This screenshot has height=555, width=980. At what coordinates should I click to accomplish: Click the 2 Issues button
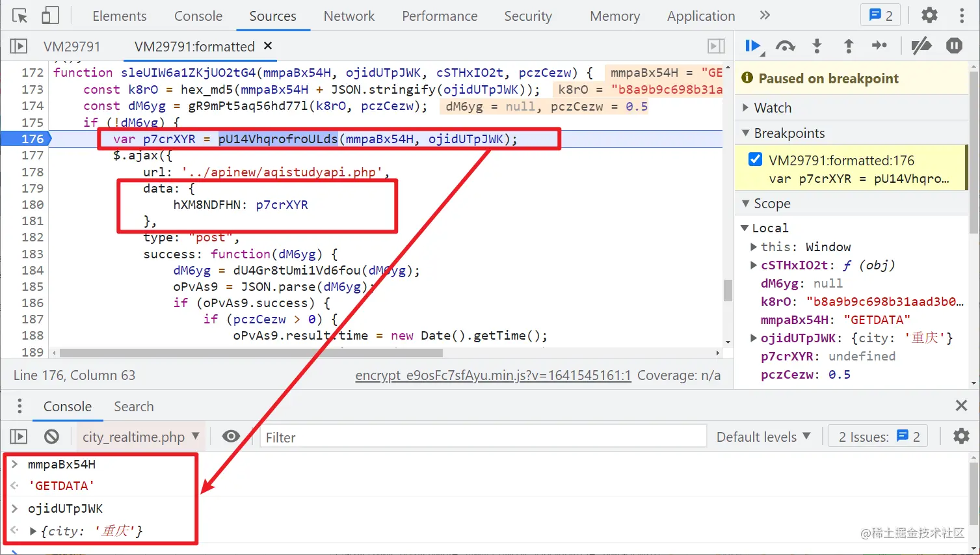[x=879, y=437]
